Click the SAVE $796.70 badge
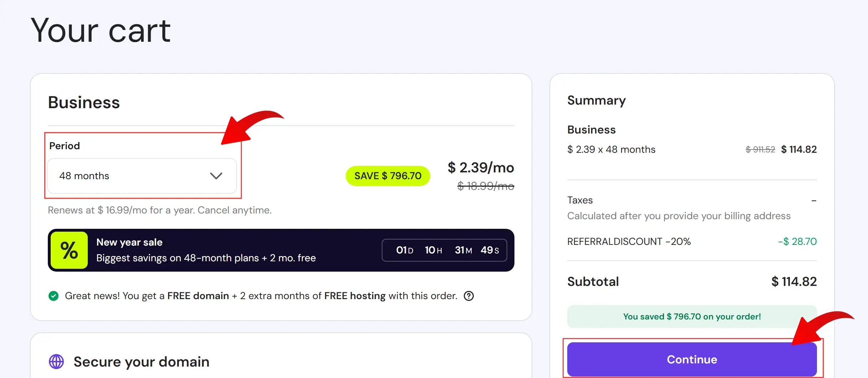868x378 pixels. pos(387,176)
